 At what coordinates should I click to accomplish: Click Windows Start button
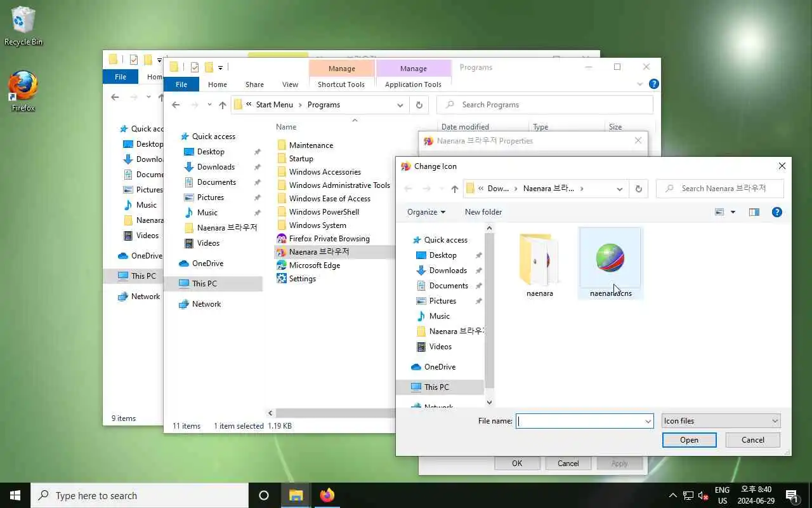(x=15, y=495)
